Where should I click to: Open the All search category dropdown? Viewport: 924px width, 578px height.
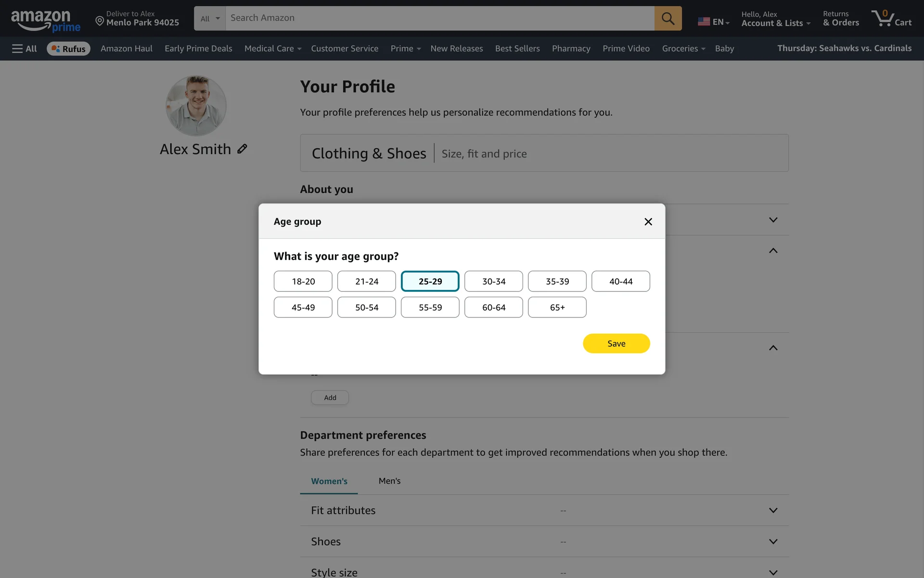(x=210, y=18)
